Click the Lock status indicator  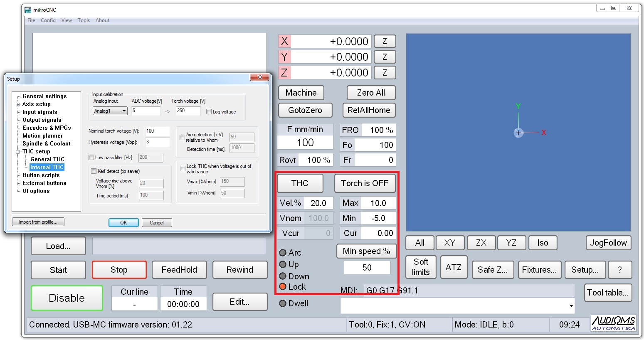click(x=283, y=287)
